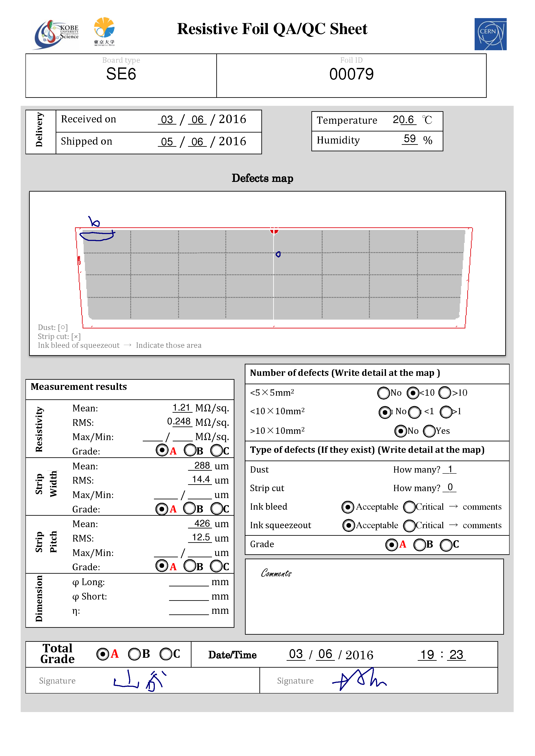
Task: Select Strip Width grade C radio button
Action: [217, 508]
